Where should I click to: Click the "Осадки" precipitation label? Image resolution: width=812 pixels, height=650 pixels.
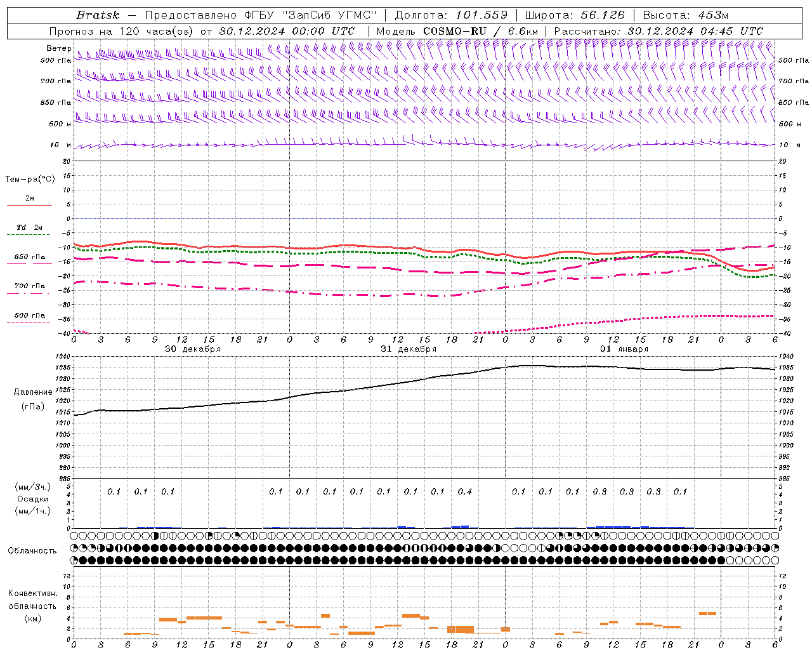coord(33,499)
